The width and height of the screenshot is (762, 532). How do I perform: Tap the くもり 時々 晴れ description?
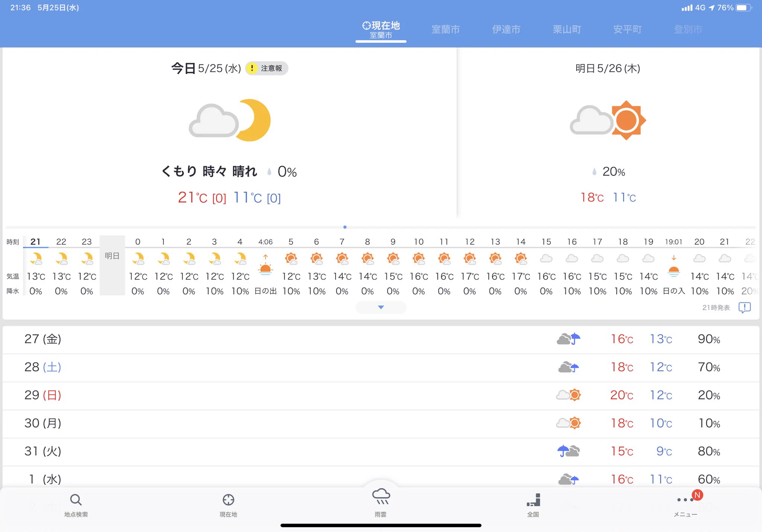pos(209,171)
